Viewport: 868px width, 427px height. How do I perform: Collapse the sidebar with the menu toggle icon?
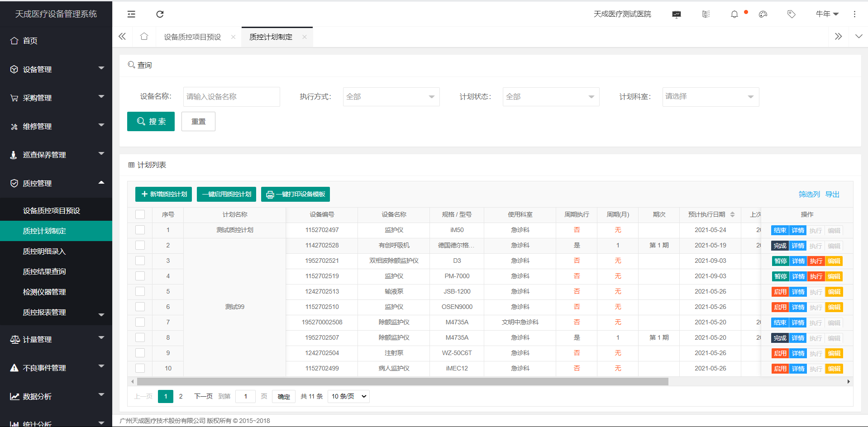pyautogui.click(x=131, y=14)
